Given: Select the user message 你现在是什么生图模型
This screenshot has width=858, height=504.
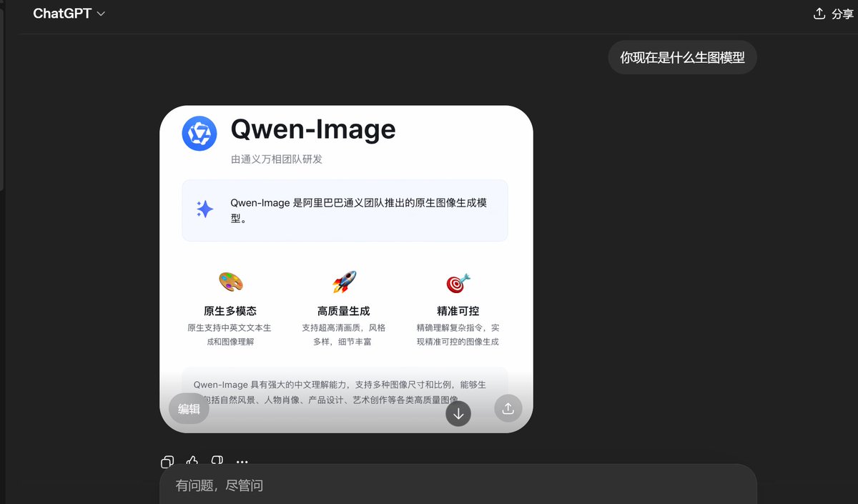Looking at the screenshot, I should tap(682, 57).
